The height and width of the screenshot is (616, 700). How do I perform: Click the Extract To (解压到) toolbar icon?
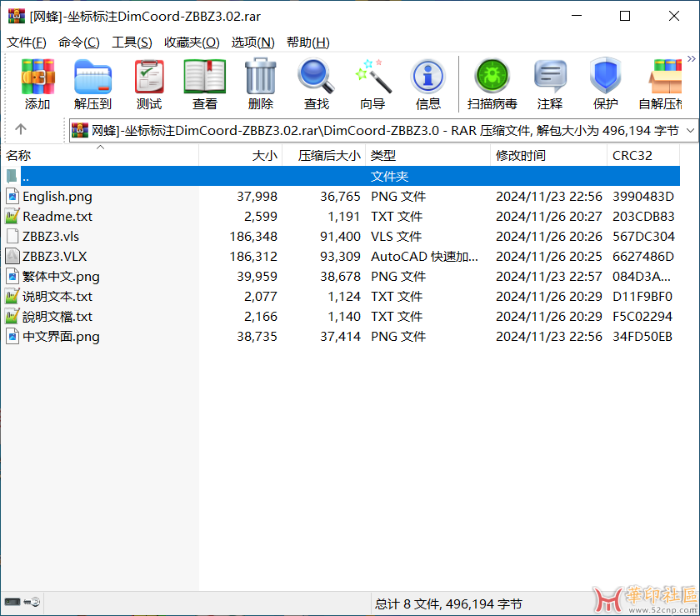[92, 77]
